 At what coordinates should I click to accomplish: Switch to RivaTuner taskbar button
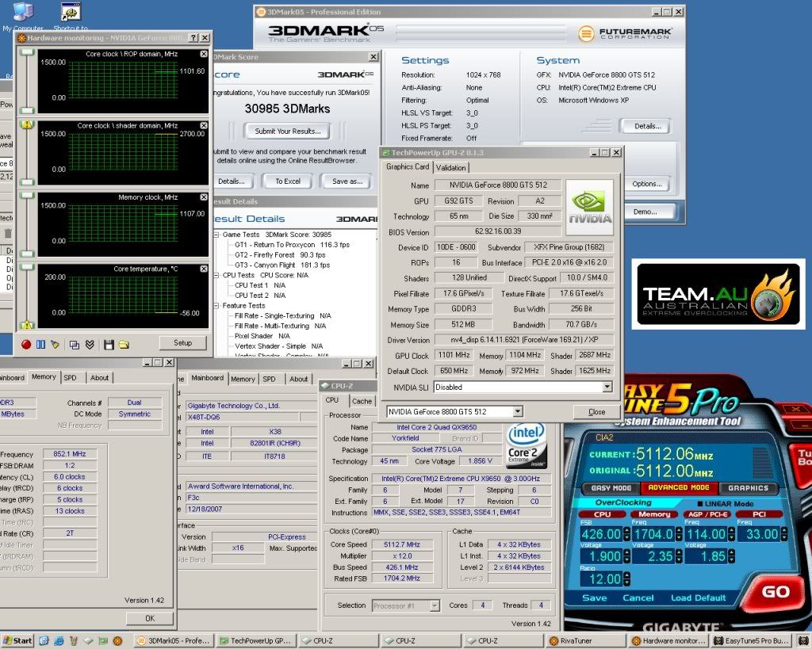tap(585, 641)
